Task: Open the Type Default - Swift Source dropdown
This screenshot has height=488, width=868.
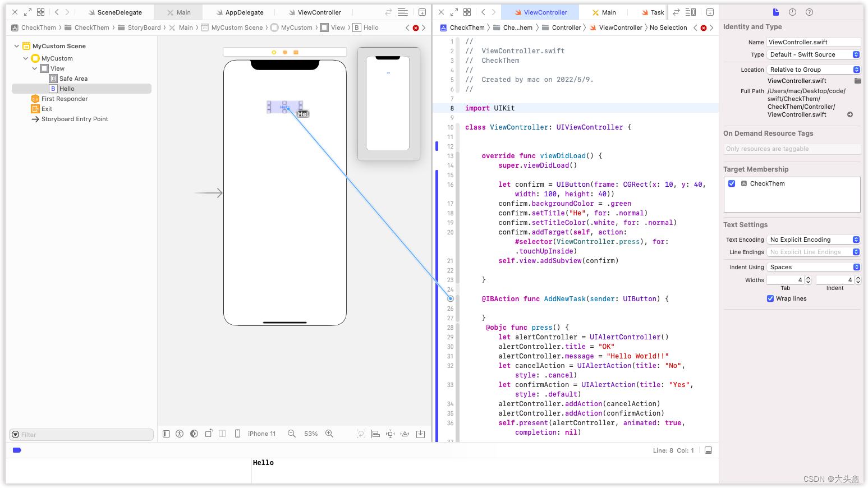Action: [x=813, y=54]
